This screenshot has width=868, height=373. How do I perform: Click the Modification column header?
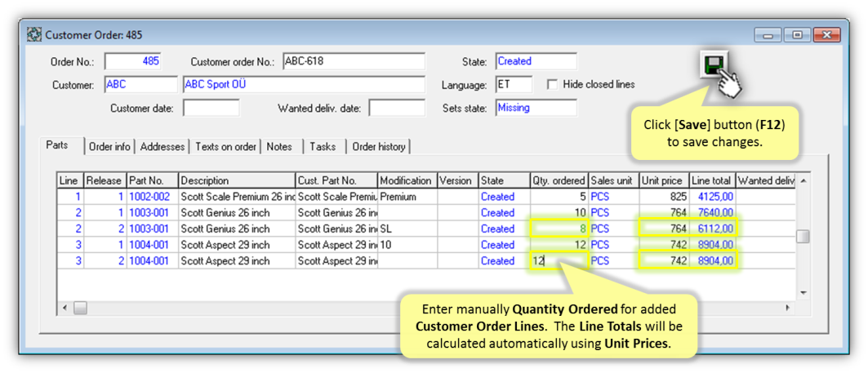[x=407, y=180]
